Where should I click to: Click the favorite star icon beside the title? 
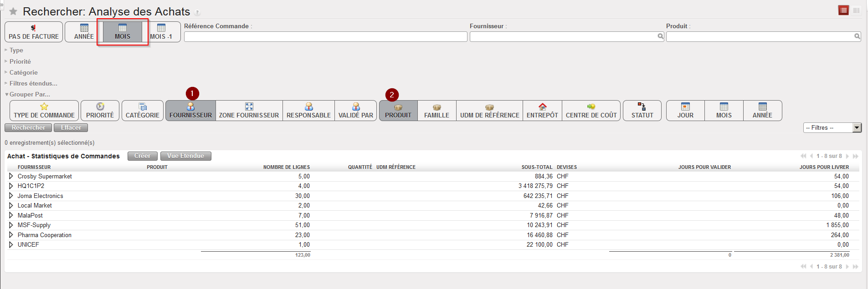pyautogui.click(x=13, y=11)
